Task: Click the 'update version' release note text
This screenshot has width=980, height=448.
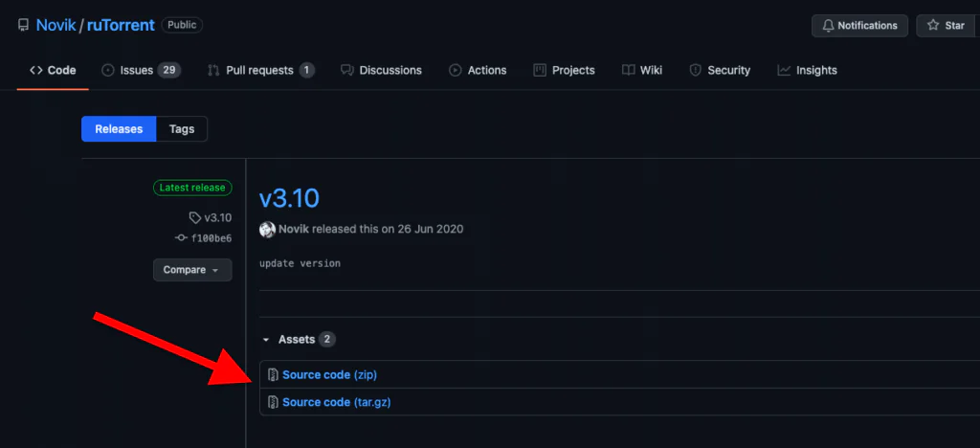Action: tap(300, 263)
